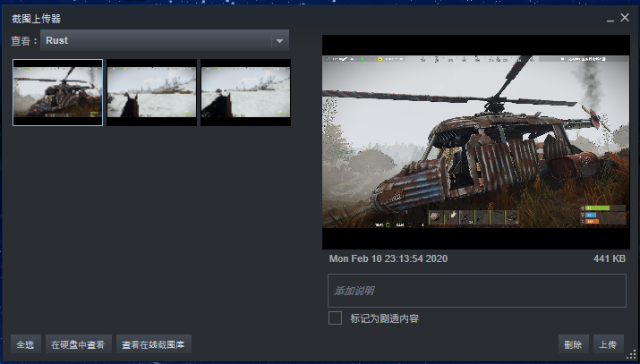Click into the 添加说明 caption field
640x364 pixels.
tap(477, 291)
